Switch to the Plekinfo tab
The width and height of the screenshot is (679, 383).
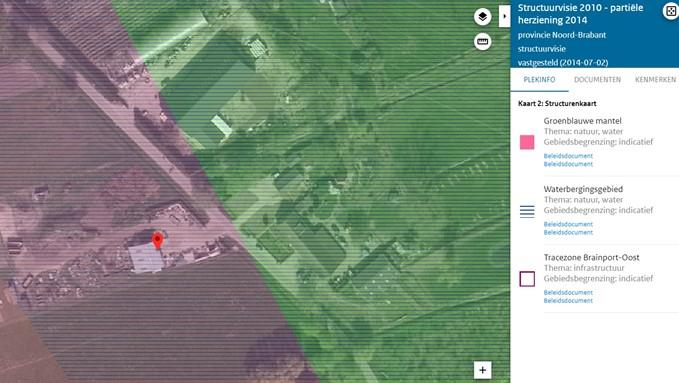539,80
